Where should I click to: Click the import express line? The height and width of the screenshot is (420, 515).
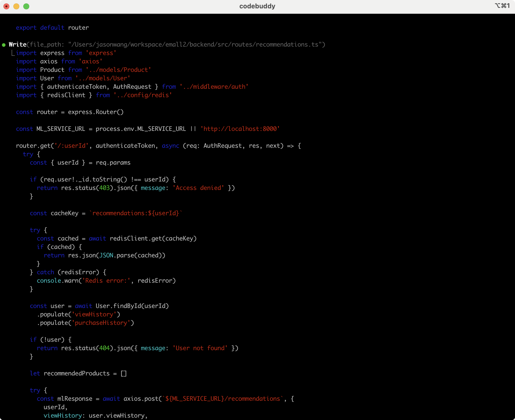point(66,53)
